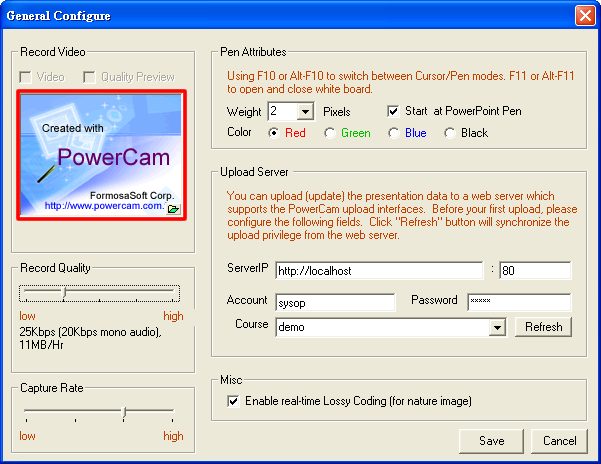The height and width of the screenshot is (464, 601).
Task: Close the General Configure dialog
Action: point(585,16)
